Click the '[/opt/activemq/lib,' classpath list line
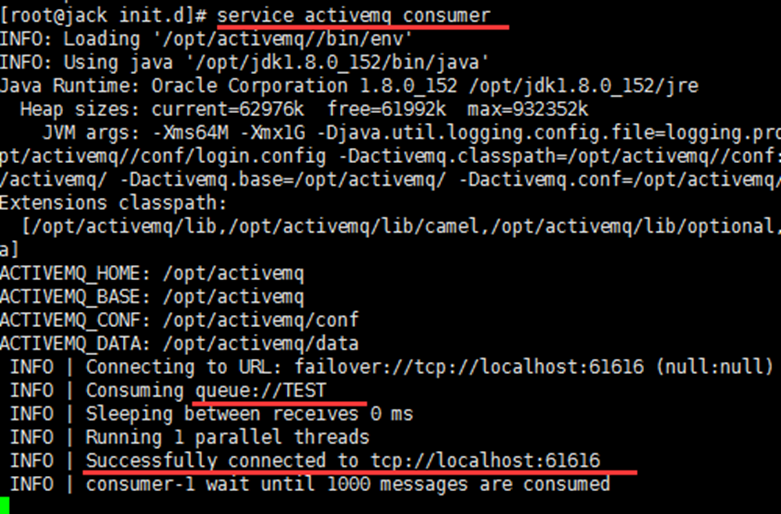 point(400,226)
